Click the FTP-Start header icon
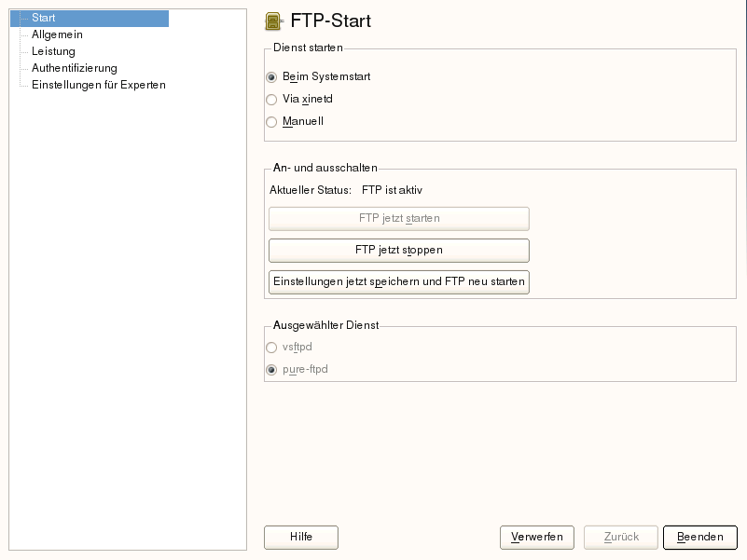The width and height of the screenshot is (747, 560). [274, 20]
